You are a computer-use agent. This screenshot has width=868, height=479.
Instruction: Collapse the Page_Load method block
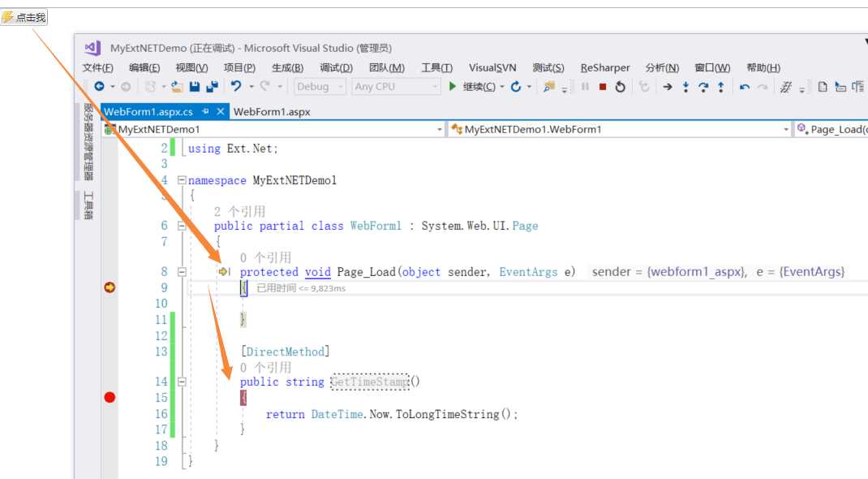coord(182,271)
